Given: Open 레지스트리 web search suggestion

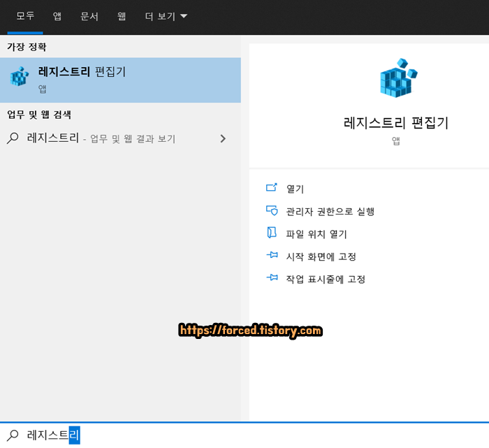Looking at the screenshot, I should click(x=120, y=138).
